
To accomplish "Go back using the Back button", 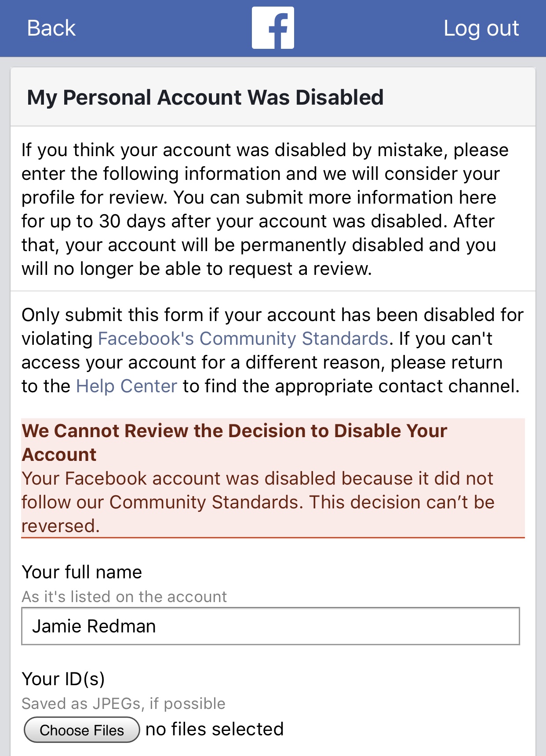I will [51, 28].
